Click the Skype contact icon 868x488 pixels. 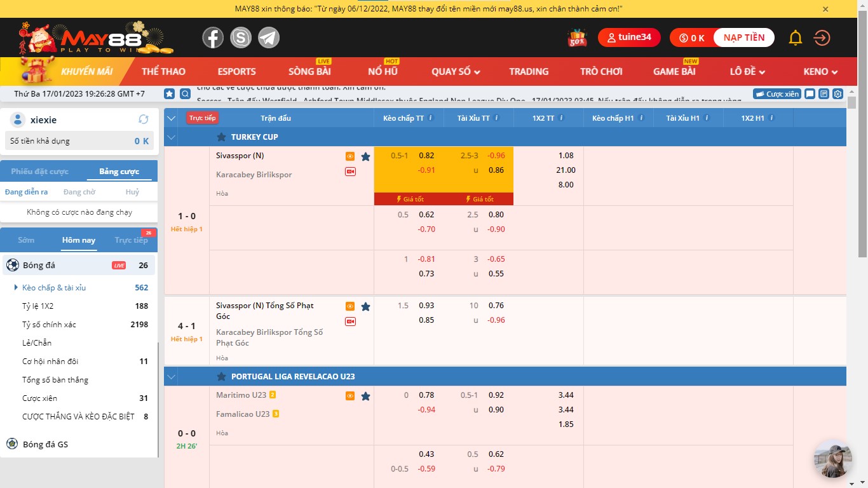[x=241, y=37]
